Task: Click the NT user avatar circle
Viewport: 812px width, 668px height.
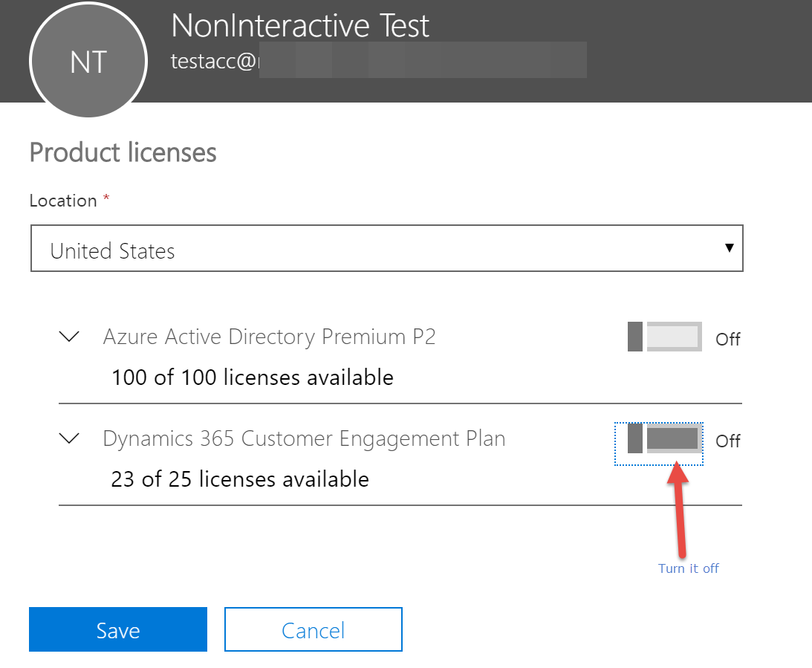Action: pos(88,61)
